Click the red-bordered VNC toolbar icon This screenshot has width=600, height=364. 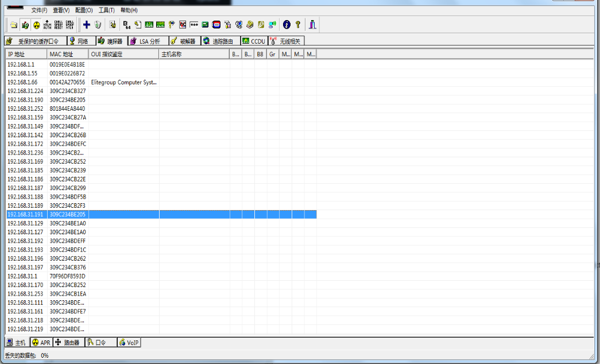183,25
